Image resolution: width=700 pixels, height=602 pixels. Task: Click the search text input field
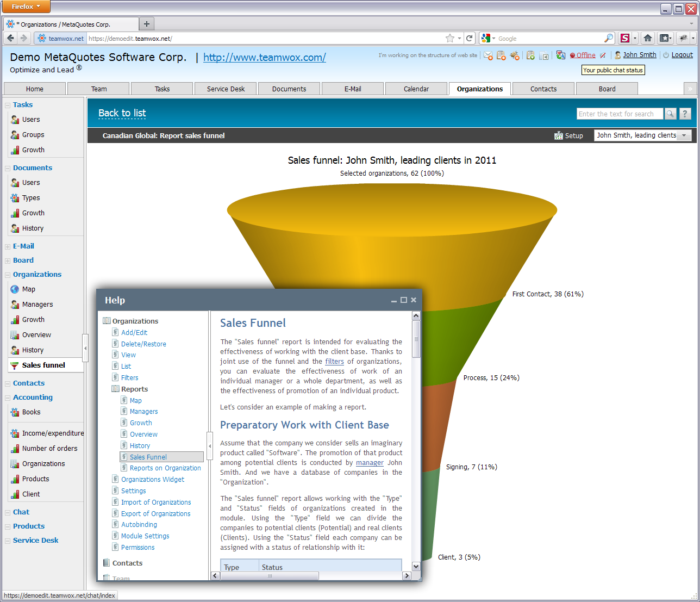pyautogui.click(x=620, y=114)
